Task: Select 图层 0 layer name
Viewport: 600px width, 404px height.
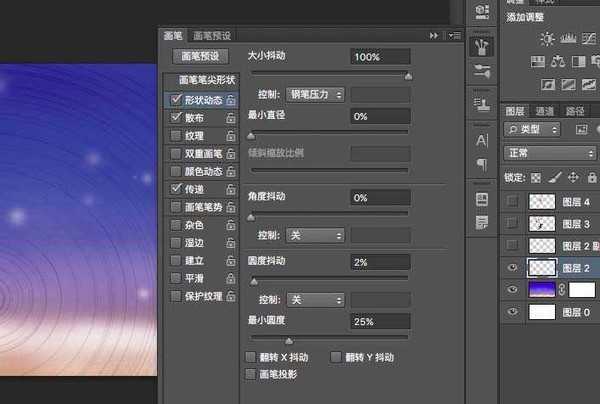Action: (576, 313)
